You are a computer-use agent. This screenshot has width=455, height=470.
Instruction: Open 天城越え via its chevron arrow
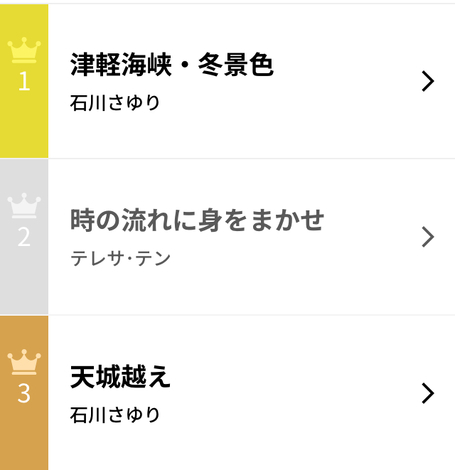[428, 393]
